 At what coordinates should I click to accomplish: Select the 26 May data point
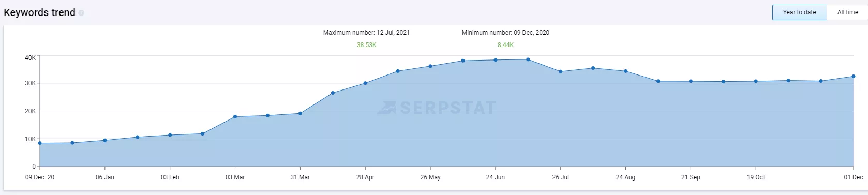pos(430,66)
